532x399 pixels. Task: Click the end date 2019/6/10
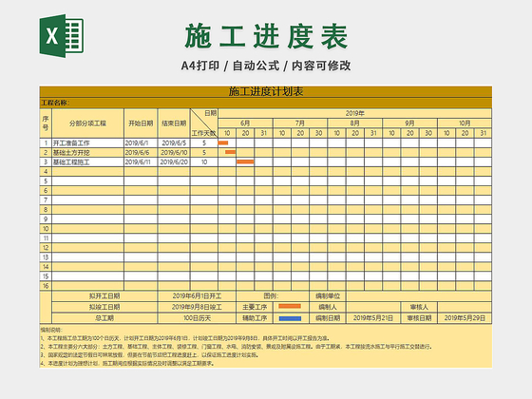(x=174, y=152)
